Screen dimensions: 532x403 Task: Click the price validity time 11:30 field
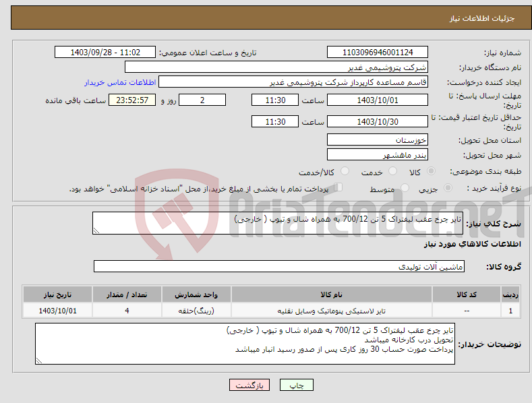pos(275,121)
